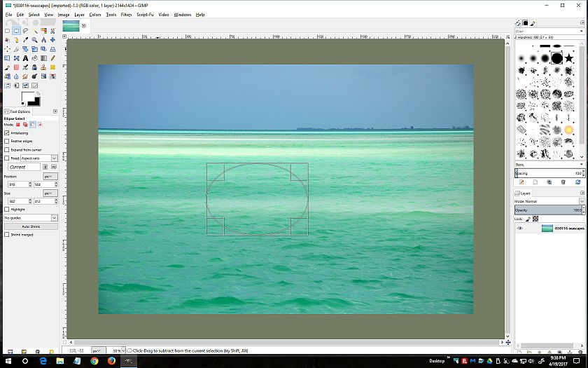
Task: Click the image tab thumbnail above canvas
Action: (x=71, y=26)
